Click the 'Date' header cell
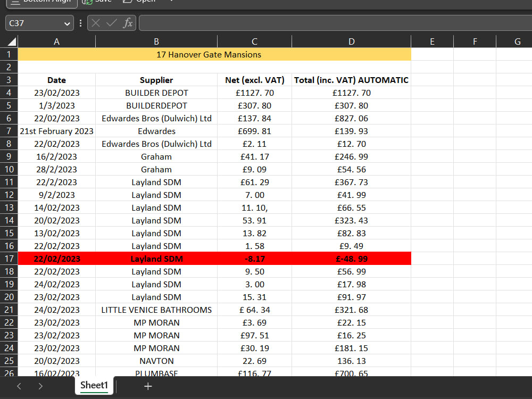This screenshot has height=399, width=532. [57, 80]
